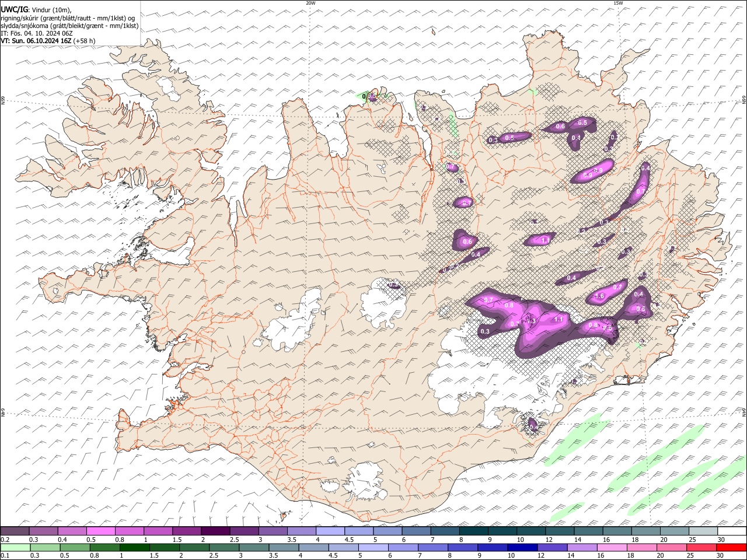Pick light pink lower swatch starting at 16
Image resolution: width=747 pixels, height=560 pixels.
tap(613, 547)
